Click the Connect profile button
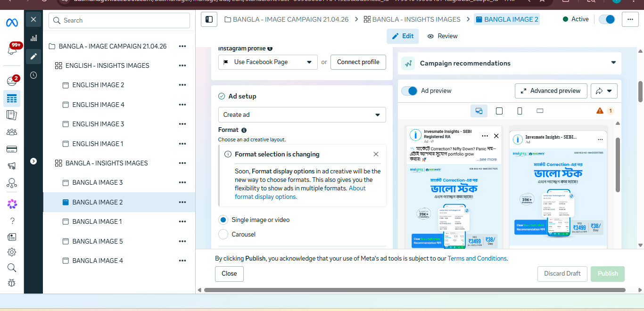 (358, 62)
